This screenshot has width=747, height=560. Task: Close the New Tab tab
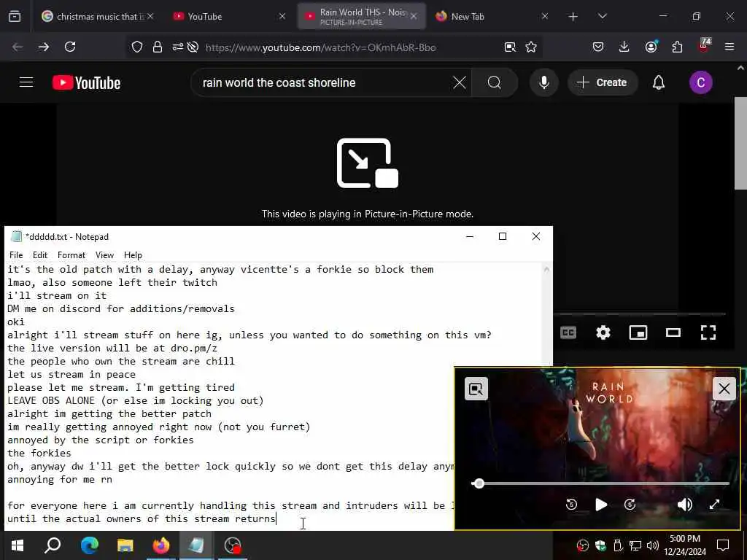point(544,16)
